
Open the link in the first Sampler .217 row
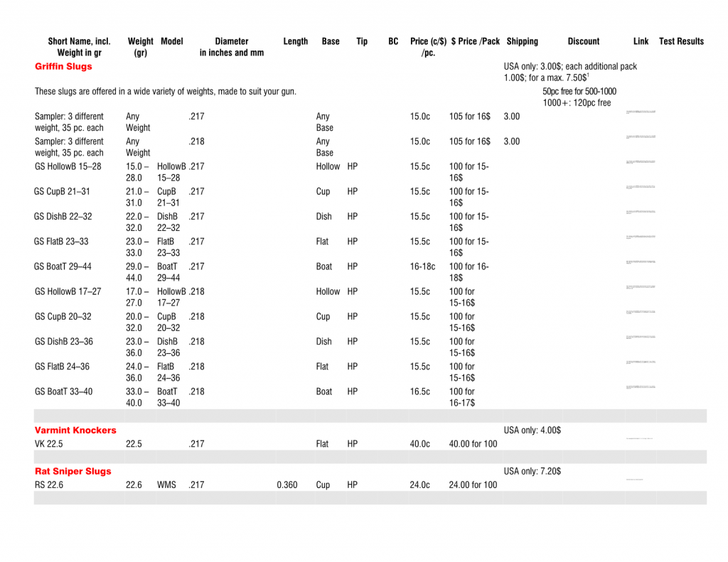click(x=641, y=112)
